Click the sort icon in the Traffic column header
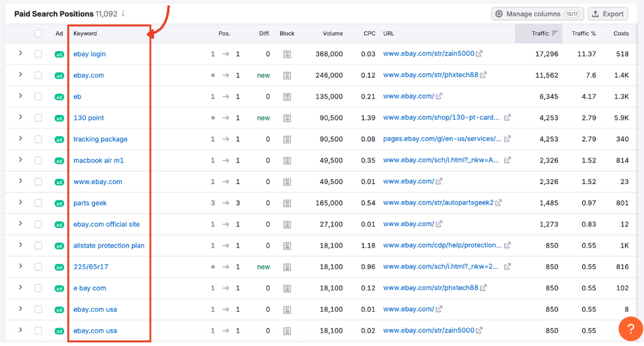 (554, 33)
